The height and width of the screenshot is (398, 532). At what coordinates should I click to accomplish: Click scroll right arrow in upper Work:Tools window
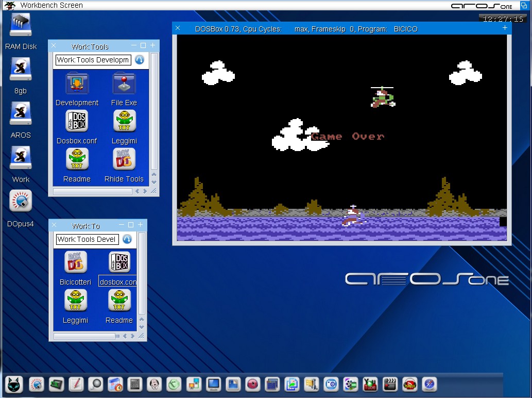145,192
